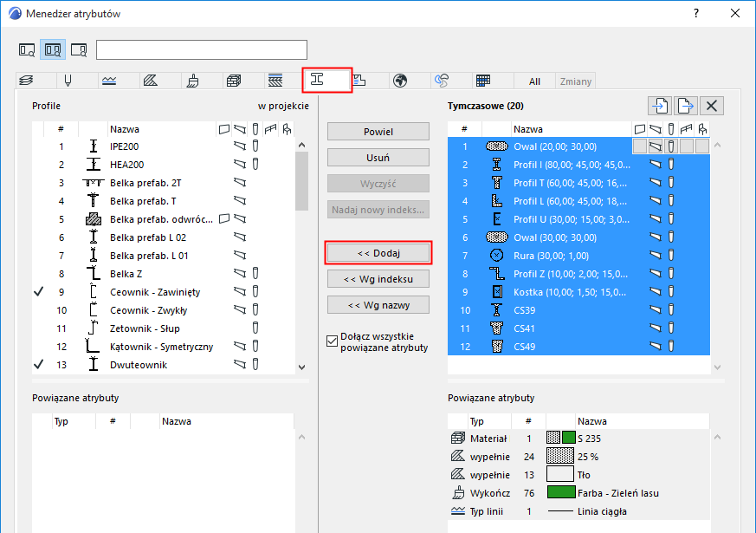Sort the Tymczasowe list by # header
This screenshot has height=533, width=756.
click(464, 129)
